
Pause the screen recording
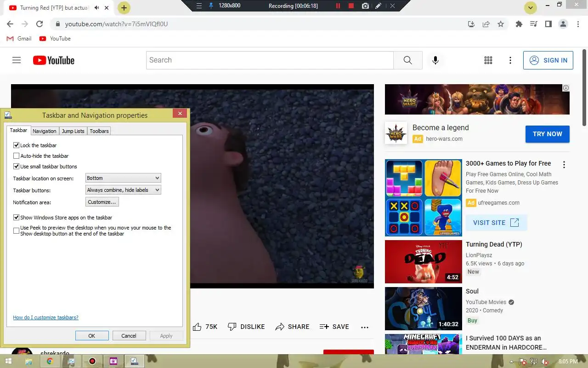338,6
